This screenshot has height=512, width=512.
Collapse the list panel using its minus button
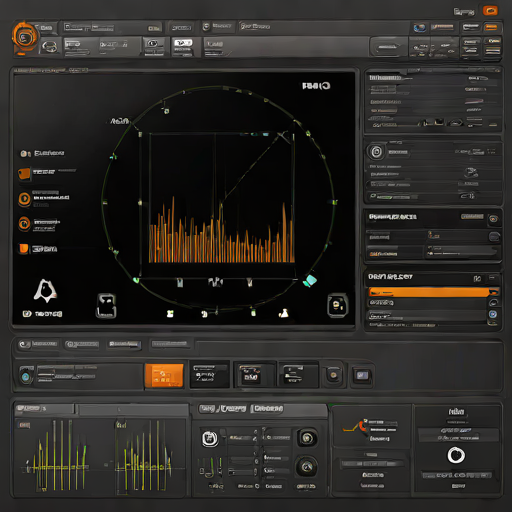tap(492, 277)
